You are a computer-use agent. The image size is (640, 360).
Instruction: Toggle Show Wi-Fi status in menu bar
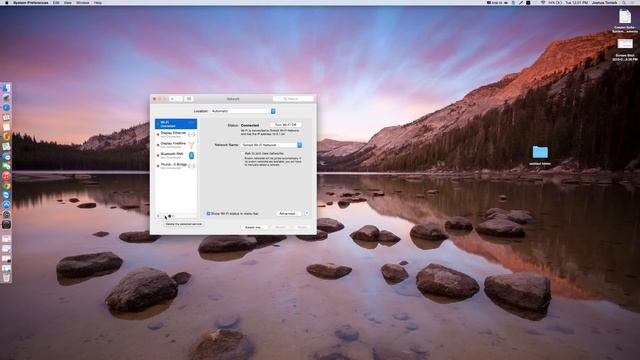point(208,213)
